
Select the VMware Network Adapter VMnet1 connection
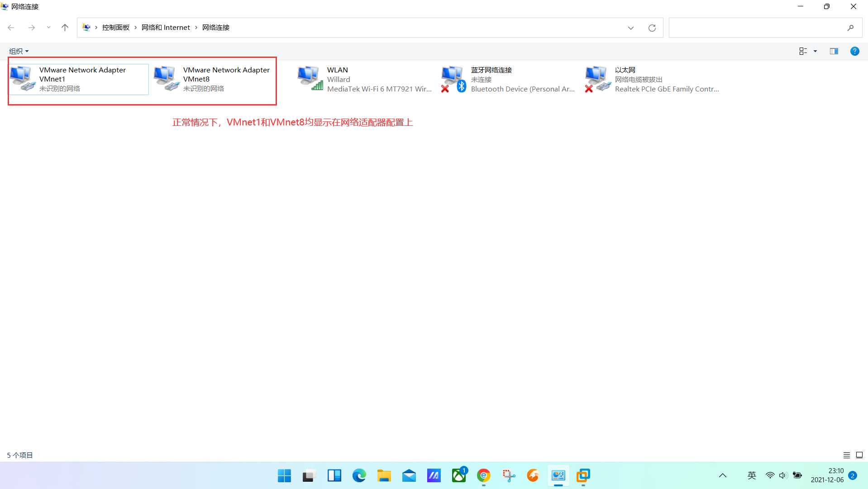(79, 79)
